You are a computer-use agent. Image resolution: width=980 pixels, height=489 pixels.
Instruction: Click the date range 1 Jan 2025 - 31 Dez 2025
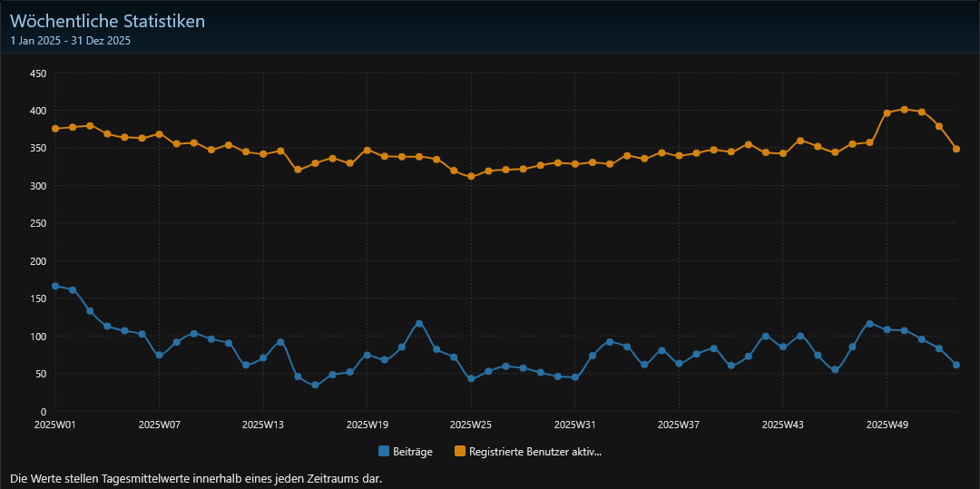tap(71, 41)
